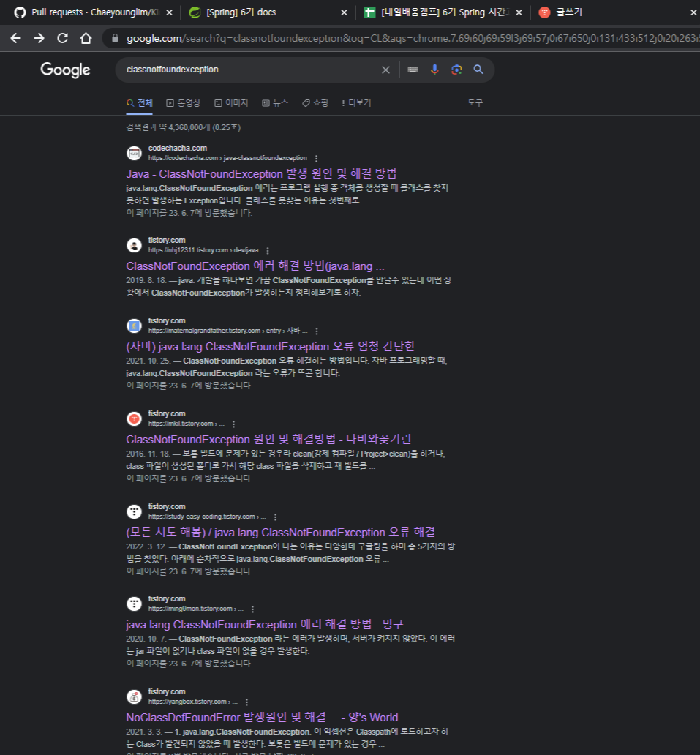Search by image with the Google Lens icon

click(456, 70)
